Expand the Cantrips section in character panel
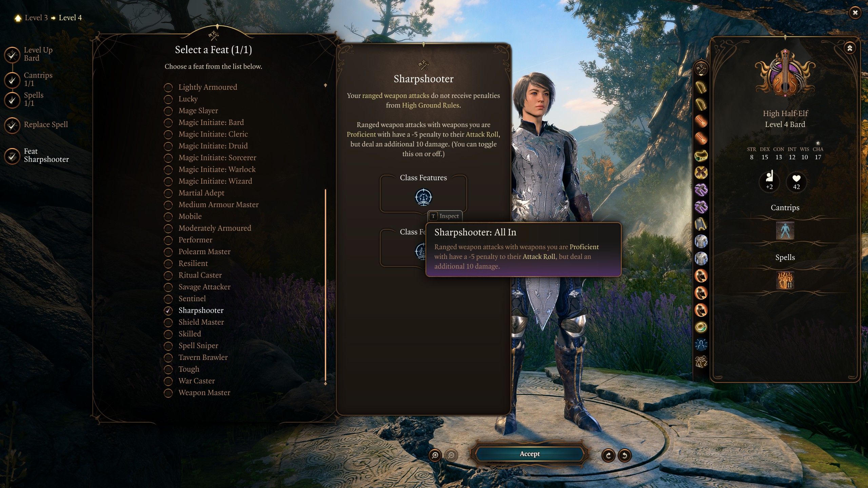868x488 pixels. (x=785, y=207)
